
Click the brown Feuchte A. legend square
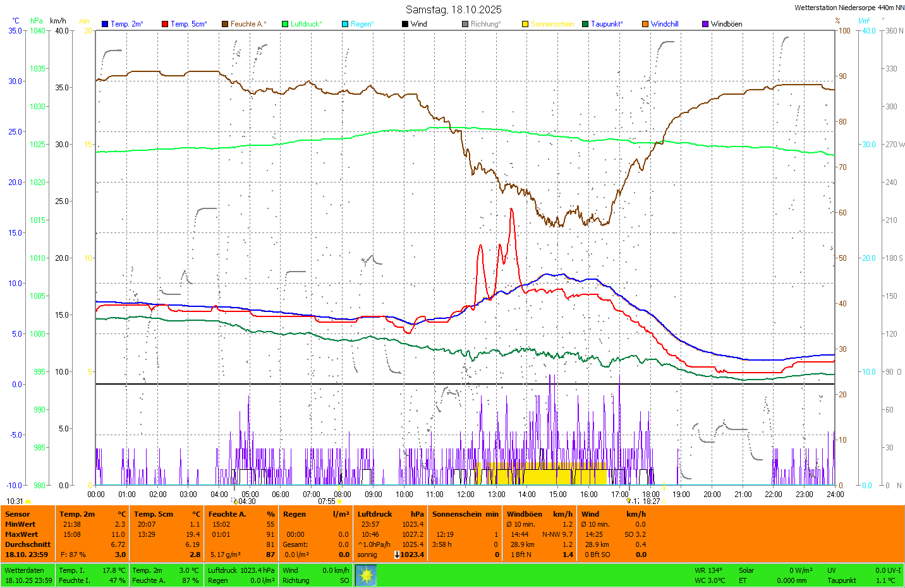224,24
